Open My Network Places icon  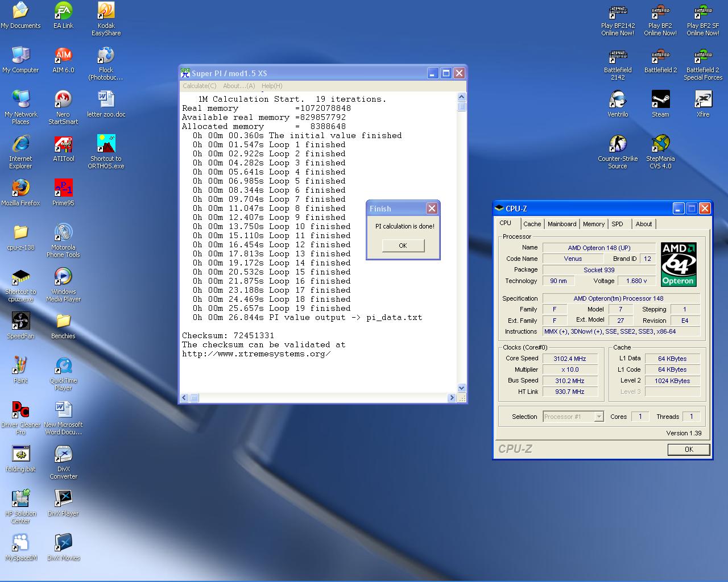point(20,107)
